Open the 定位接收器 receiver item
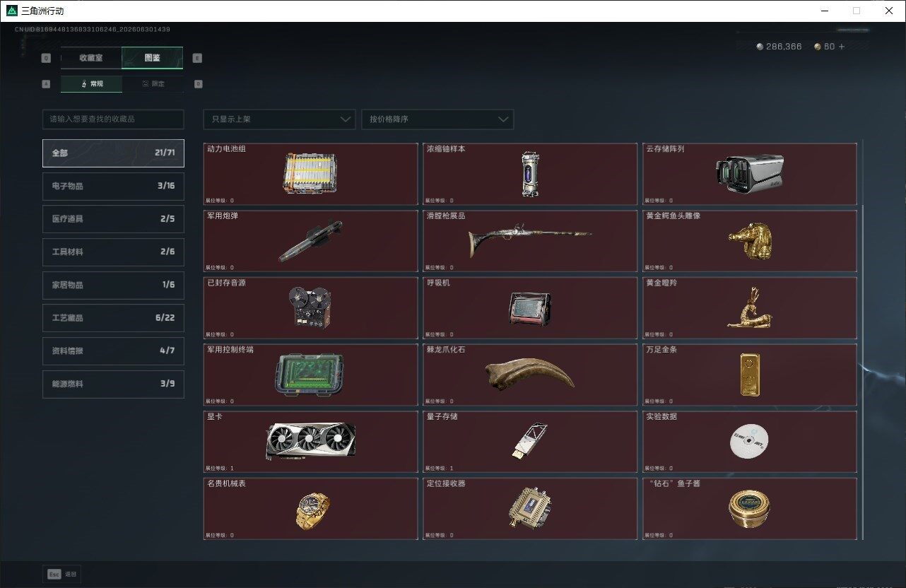Viewport: 906px width, 588px height. coord(530,509)
